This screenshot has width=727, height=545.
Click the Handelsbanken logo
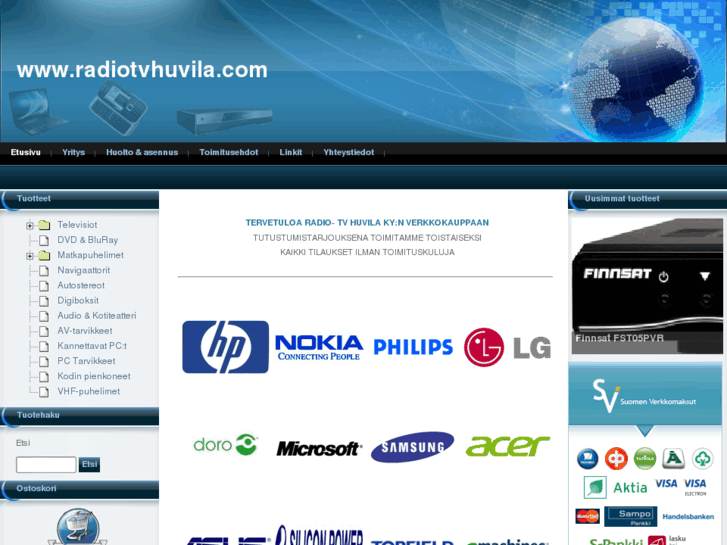pyautogui.click(x=688, y=517)
